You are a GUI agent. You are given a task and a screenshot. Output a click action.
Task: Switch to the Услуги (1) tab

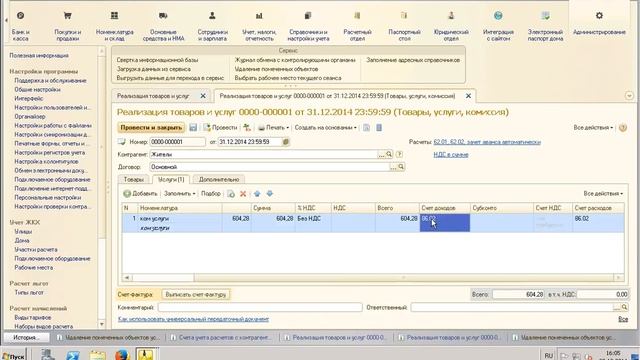171,180
